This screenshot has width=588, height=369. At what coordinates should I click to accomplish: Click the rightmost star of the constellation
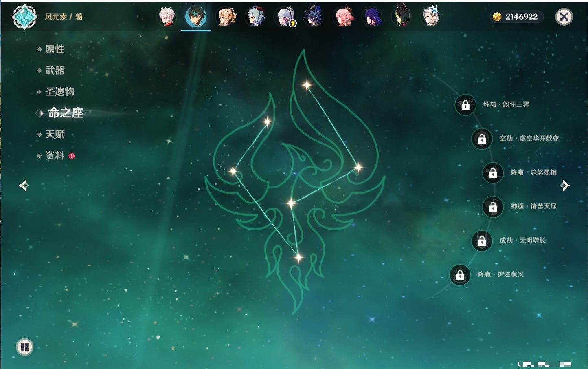pos(358,167)
